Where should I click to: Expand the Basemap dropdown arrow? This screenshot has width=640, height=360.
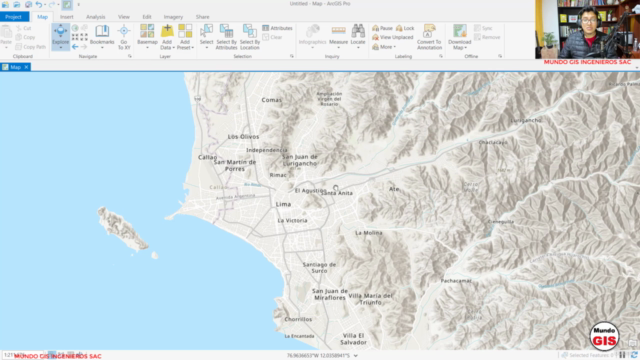click(x=147, y=48)
